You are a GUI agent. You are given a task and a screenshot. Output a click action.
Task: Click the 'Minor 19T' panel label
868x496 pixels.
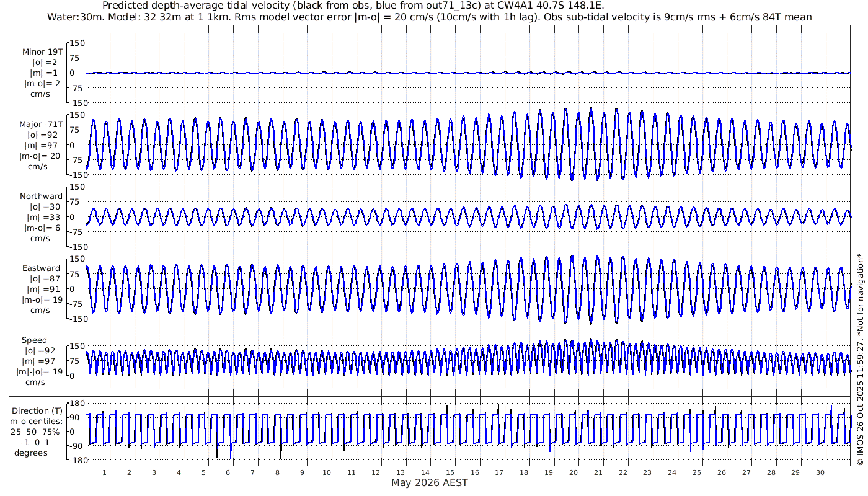coord(42,52)
